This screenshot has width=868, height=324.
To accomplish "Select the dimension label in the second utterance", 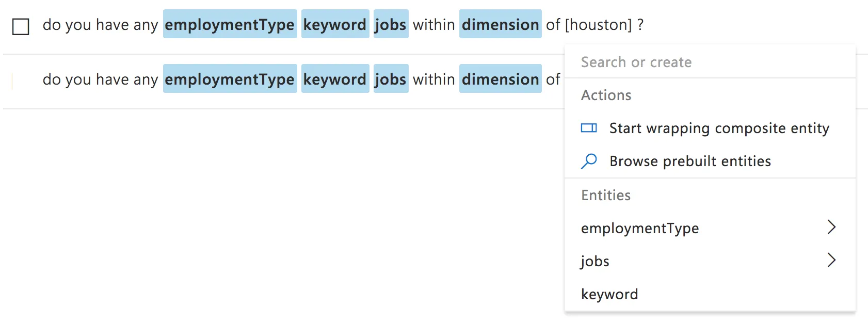I will point(500,79).
